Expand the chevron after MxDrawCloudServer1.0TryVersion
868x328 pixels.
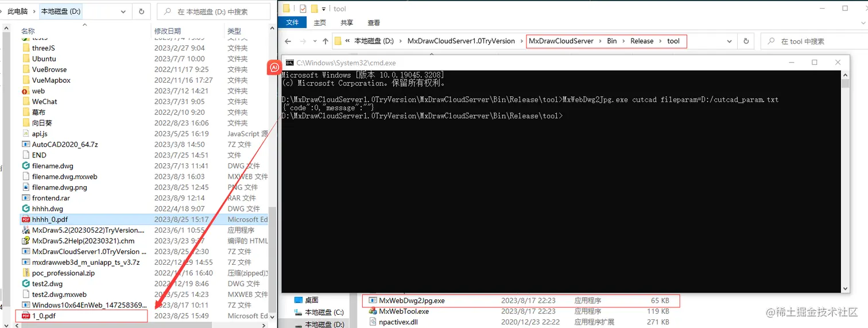[x=522, y=41]
